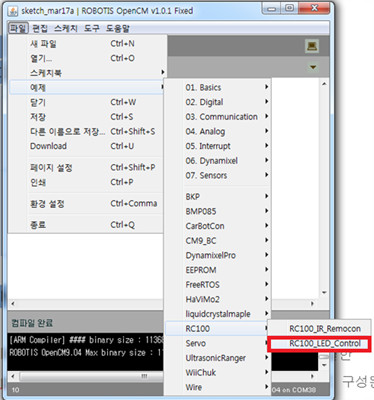
Task: Open the Servo examples submenu
Action: (218, 344)
